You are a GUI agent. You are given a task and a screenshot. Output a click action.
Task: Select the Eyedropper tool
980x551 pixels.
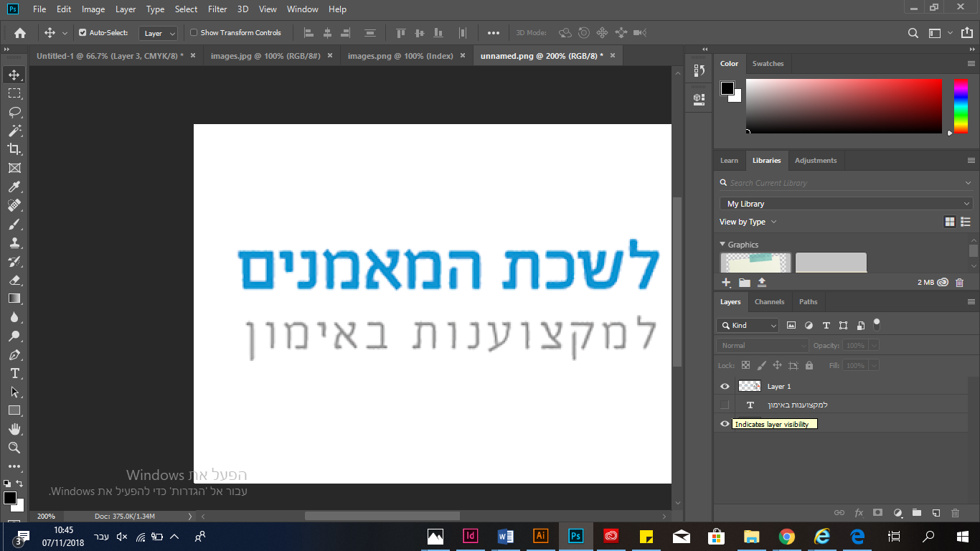(14, 187)
